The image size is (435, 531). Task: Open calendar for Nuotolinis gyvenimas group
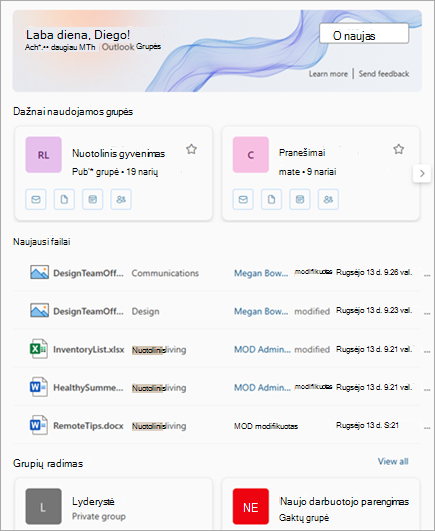92,199
